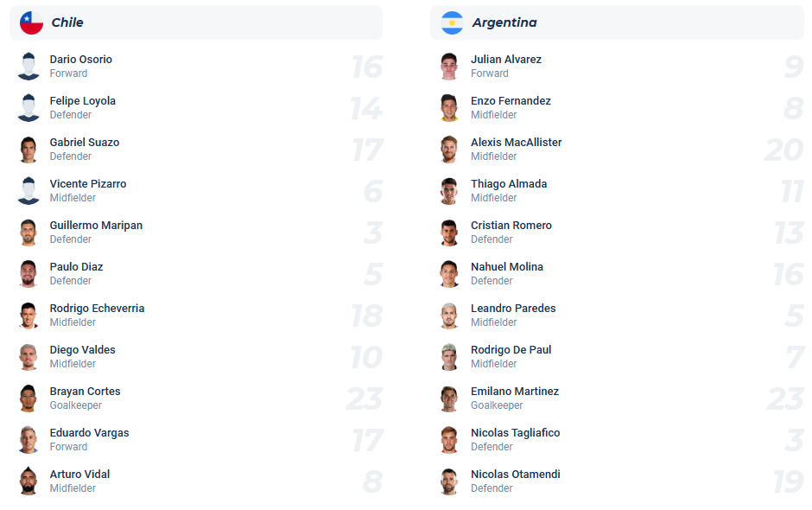Click Alexis MacAllister's player thumbnail
The image size is (812, 510).
[x=450, y=149]
